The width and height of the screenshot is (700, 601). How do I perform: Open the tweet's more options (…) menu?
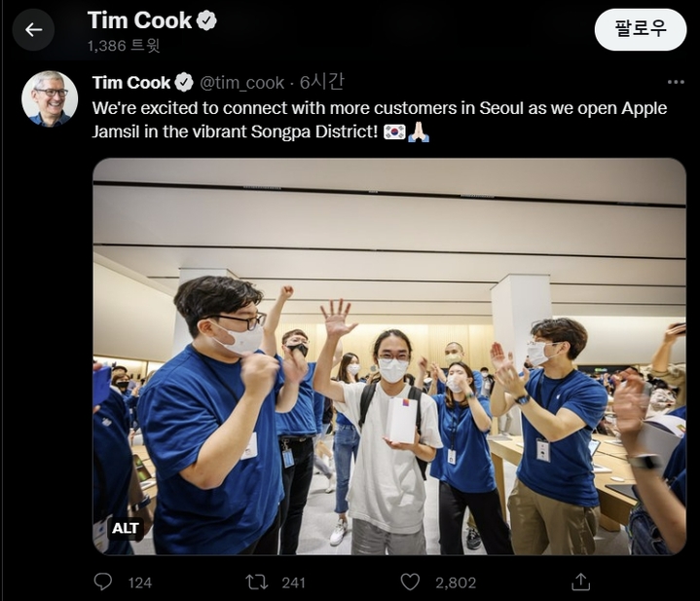pyautogui.click(x=676, y=83)
